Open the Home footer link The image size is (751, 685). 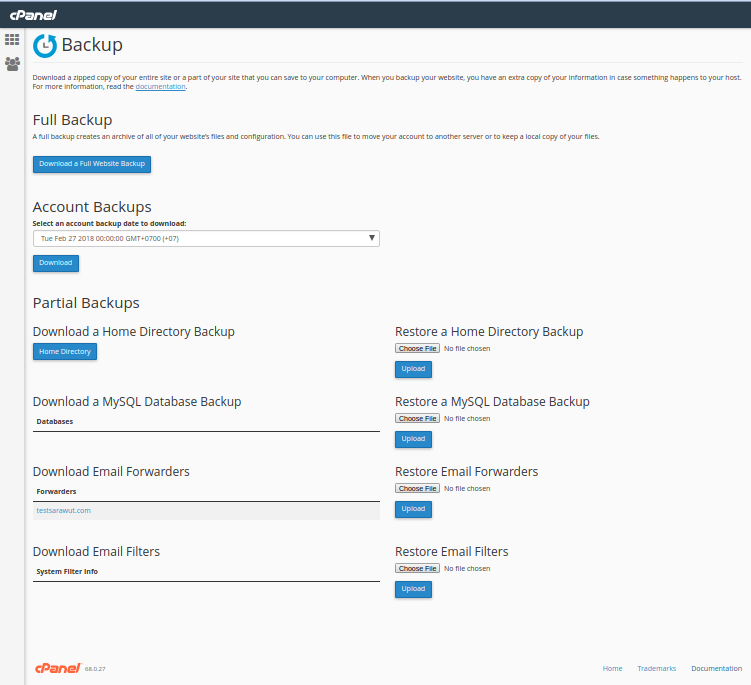(612, 668)
